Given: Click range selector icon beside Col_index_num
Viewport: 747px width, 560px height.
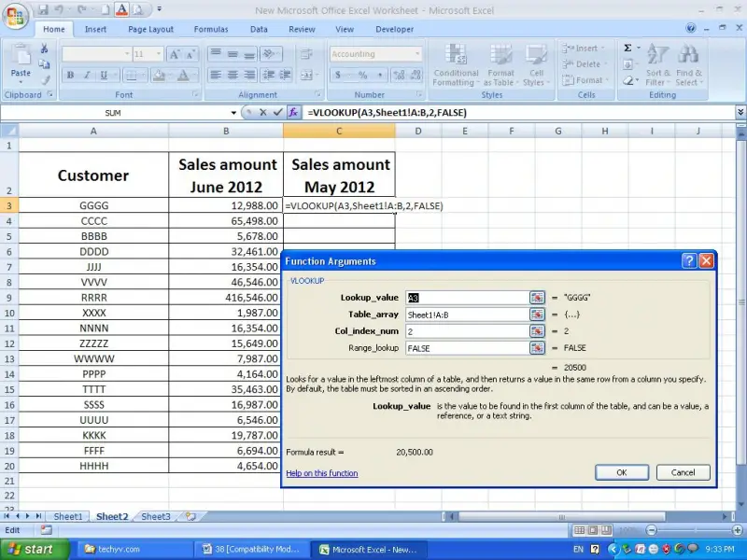Looking at the screenshot, I should (x=537, y=331).
